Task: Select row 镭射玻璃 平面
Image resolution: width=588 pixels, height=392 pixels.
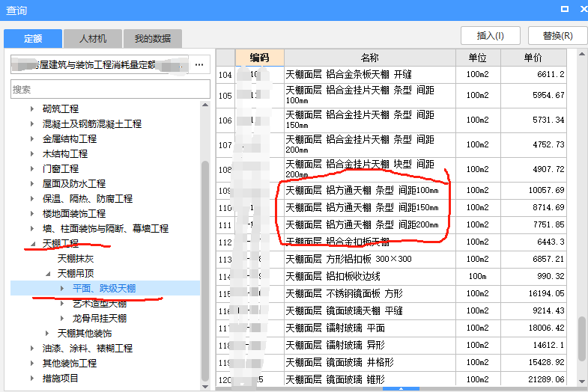Action: point(391,328)
